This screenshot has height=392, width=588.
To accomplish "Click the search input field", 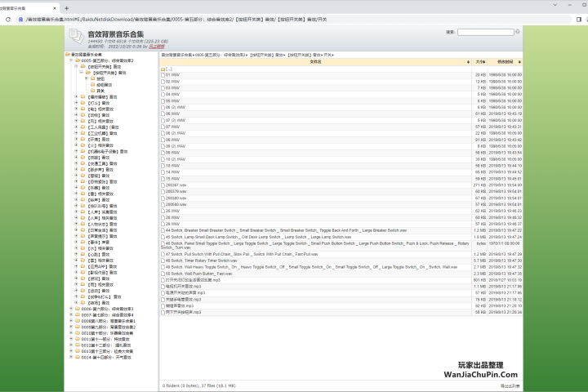I will tap(486, 33).
